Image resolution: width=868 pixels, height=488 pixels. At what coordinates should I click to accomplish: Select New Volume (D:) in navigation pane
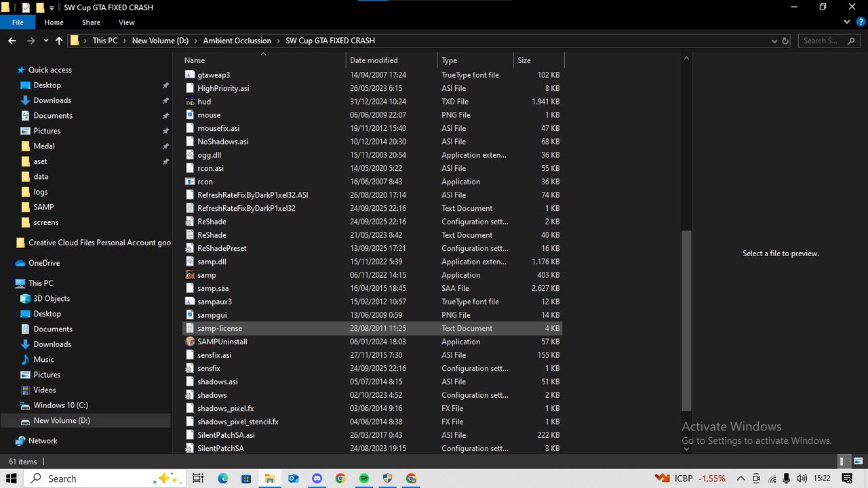tap(62, 420)
